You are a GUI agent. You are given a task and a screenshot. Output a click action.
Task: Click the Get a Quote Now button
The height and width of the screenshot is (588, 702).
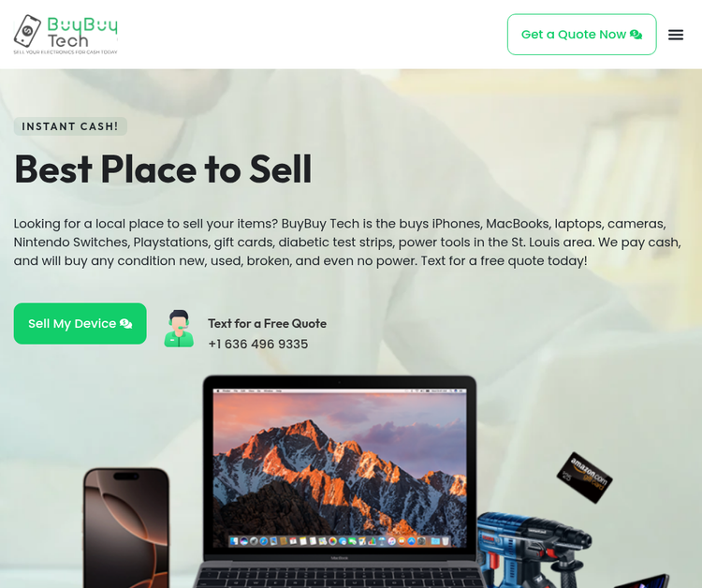[581, 35]
